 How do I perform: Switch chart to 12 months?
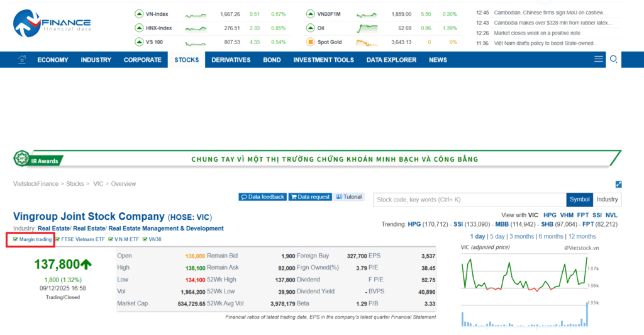582,236
